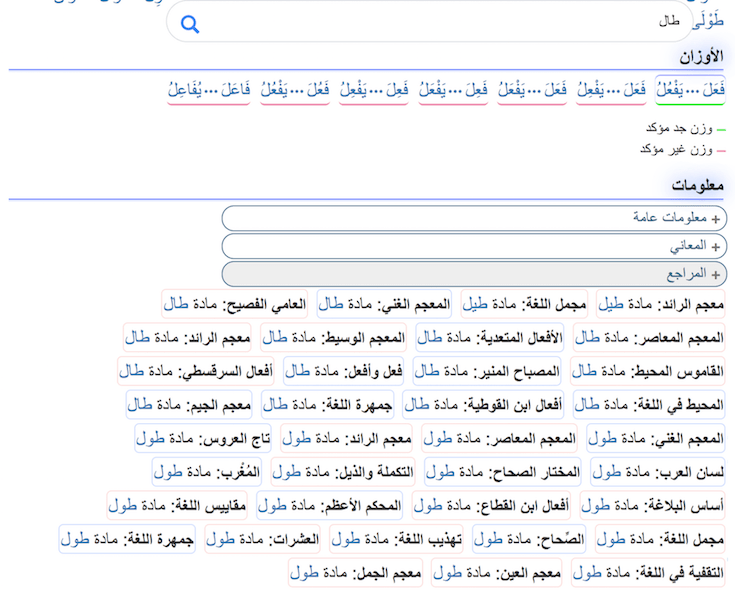Select the pattern فَعُلَ … يَفْعُلُ
The image size is (735, 596).
[x=295, y=89]
